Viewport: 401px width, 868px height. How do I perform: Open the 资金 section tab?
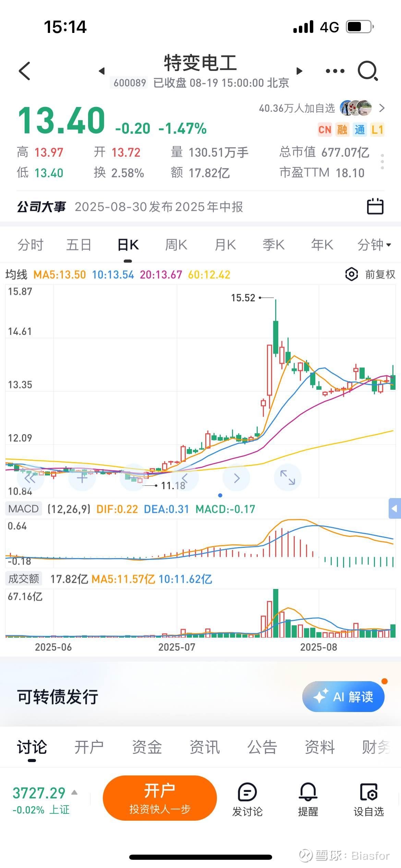(x=147, y=747)
